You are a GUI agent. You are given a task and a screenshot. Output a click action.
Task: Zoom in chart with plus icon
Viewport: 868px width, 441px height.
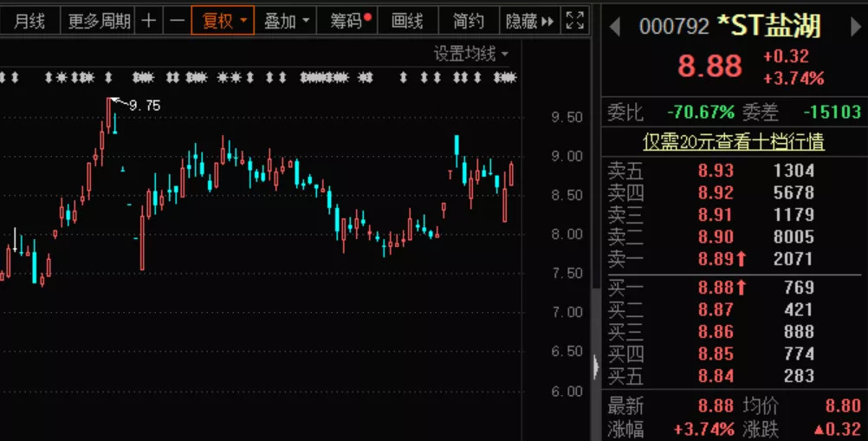(x=149, y=21)
